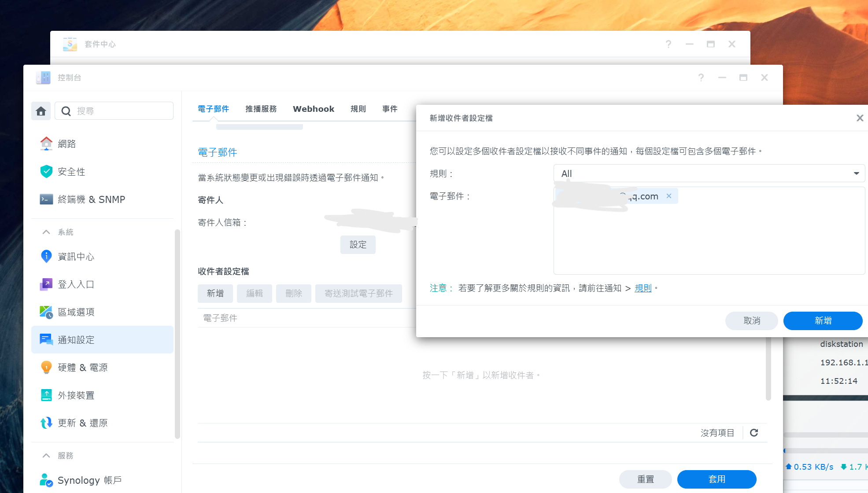The height and width of the screenshot is (493, 868).
Task: Open the 資訊中心 panel
Action: (75, 256)
